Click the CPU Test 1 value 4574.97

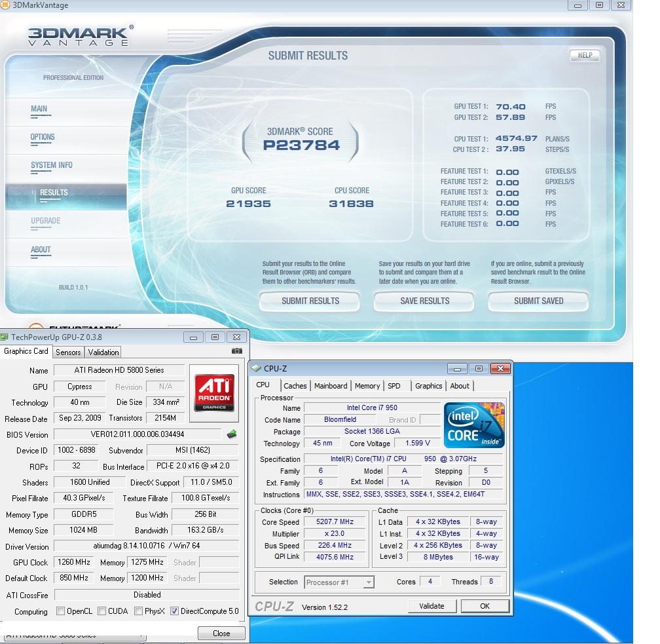point(517,139)
